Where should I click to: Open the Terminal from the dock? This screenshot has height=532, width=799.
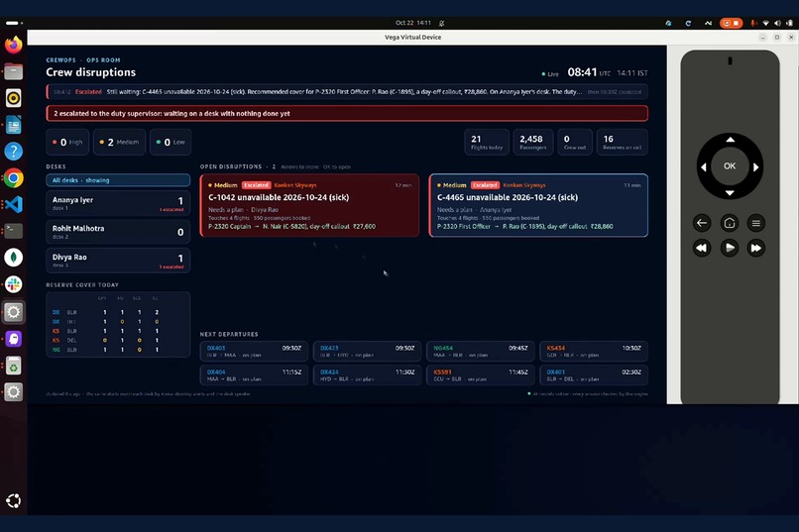13,231
